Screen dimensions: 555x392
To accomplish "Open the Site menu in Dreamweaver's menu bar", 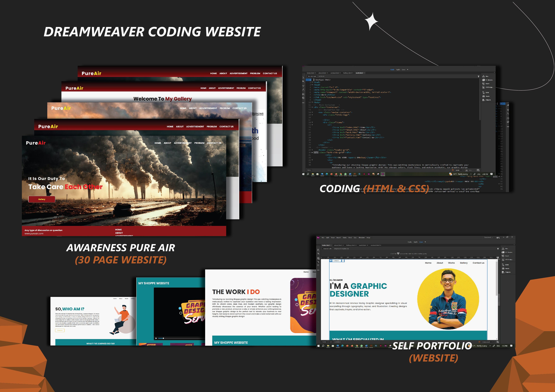I will click(355, 238).
